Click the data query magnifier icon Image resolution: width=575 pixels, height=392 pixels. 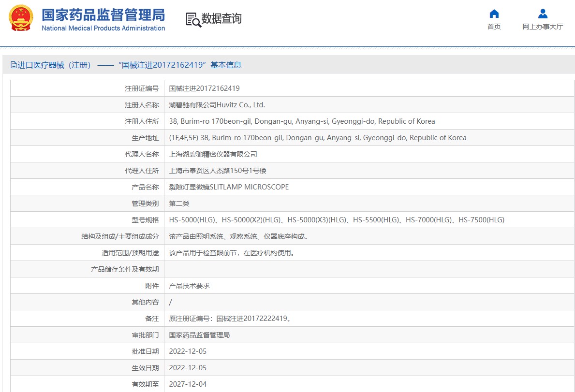[193, 19]
